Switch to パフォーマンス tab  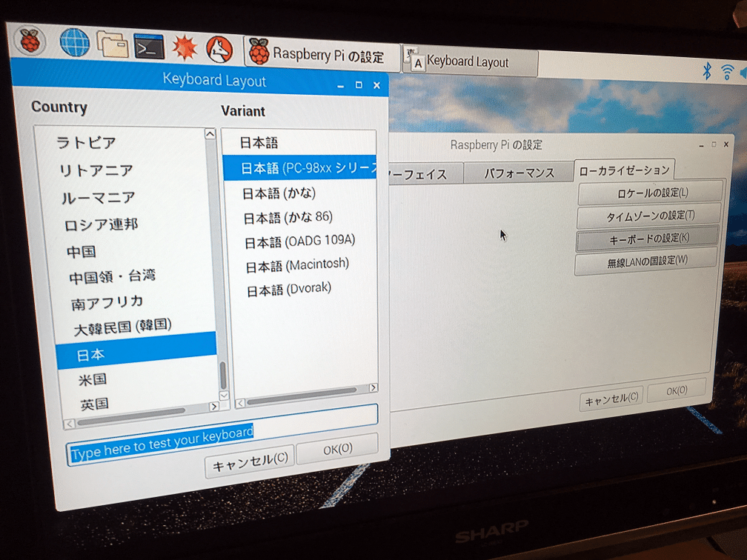(519, 173)
